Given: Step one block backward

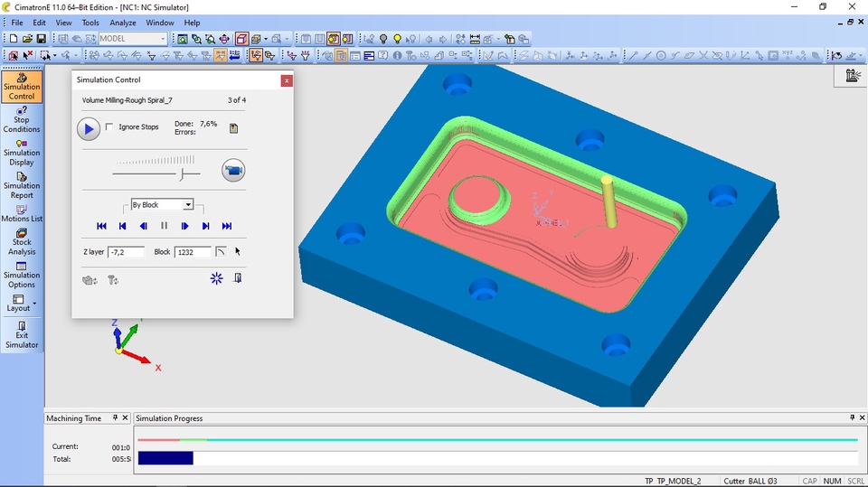Looking at the screenshot, I should coord(144,226).
